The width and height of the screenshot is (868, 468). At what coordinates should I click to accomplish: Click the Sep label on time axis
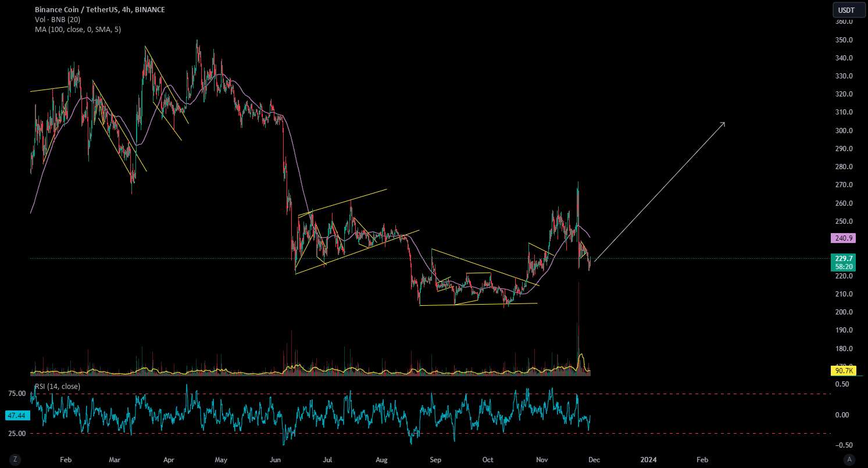coord(435,459)
